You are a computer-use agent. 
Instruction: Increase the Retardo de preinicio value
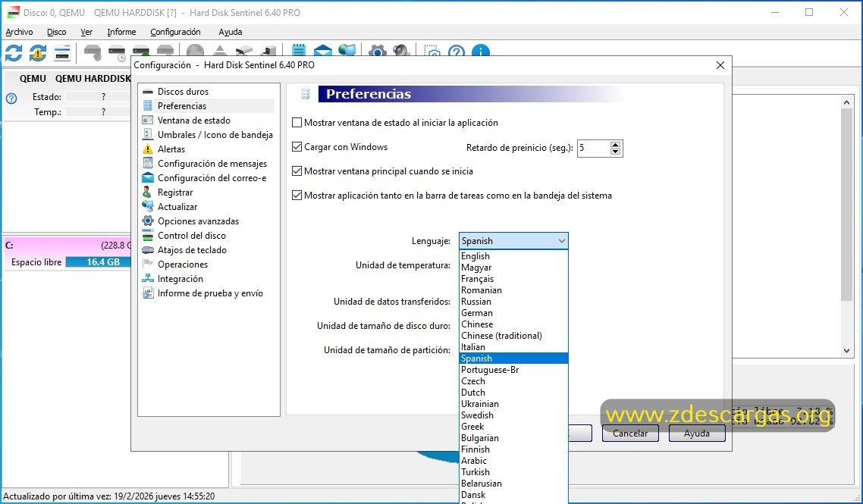615,145
